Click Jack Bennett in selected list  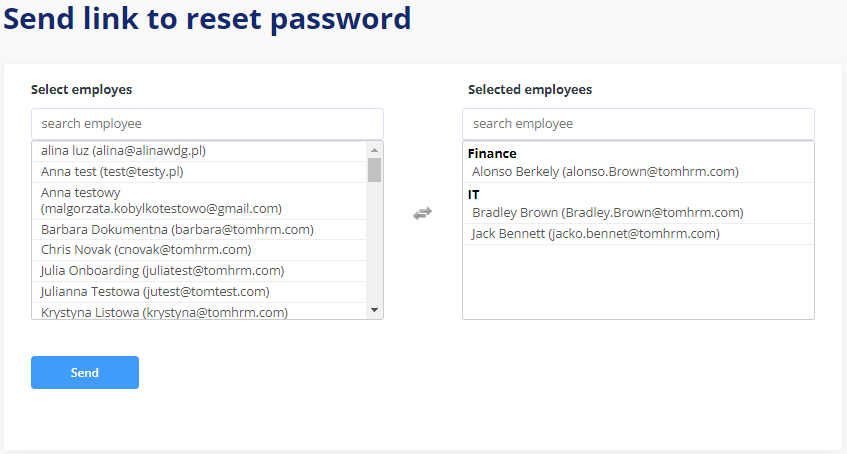click(638, 234)
